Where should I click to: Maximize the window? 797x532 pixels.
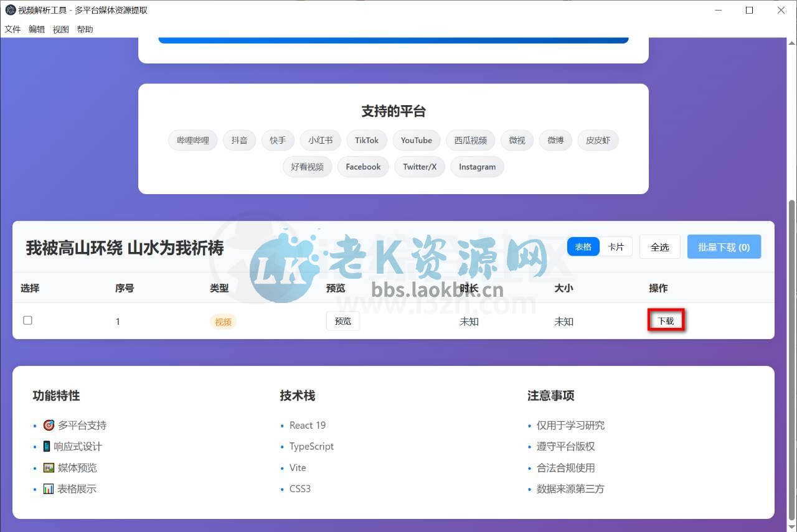pos(749,10)
